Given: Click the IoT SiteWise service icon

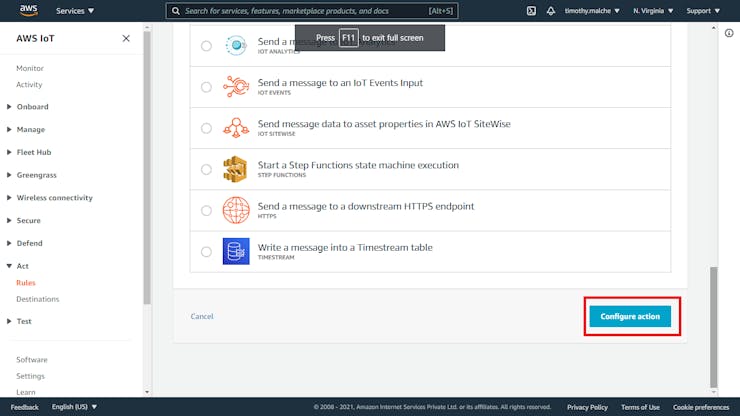Looking at the screenshot, I should 236,127.
